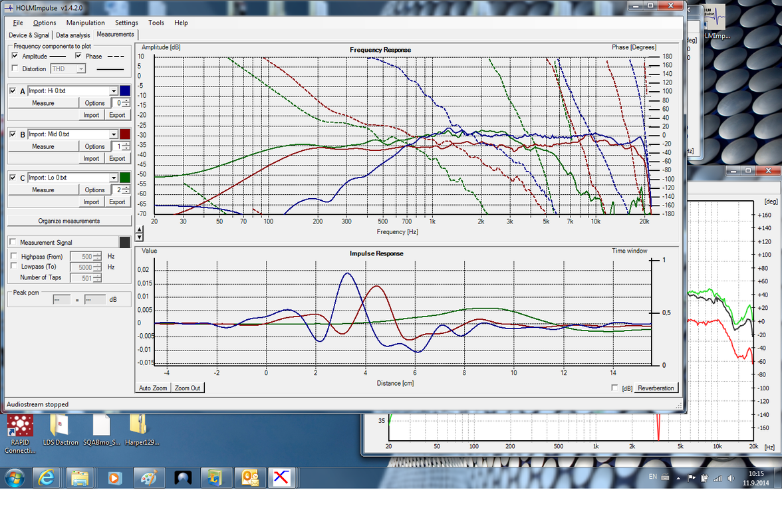This screenshot has height=532, width=782.
Task: Expand the measurement B name dropdown
Action: point(114,134)
